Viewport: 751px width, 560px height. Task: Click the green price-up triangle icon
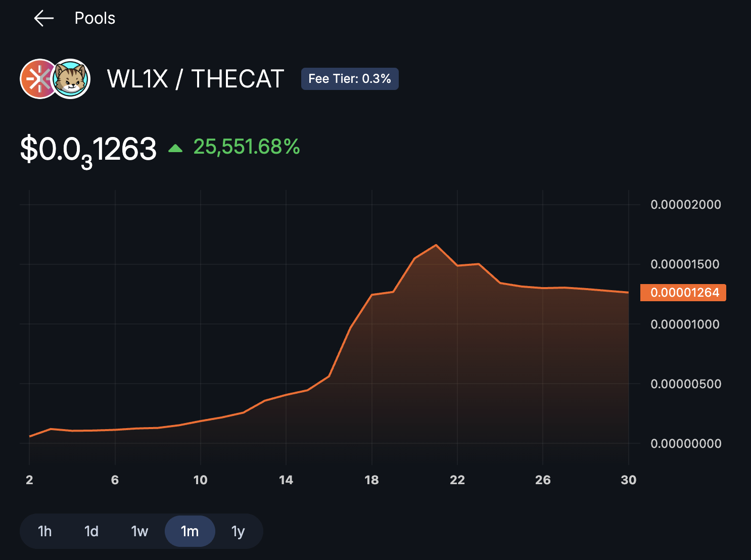[175, 148]
